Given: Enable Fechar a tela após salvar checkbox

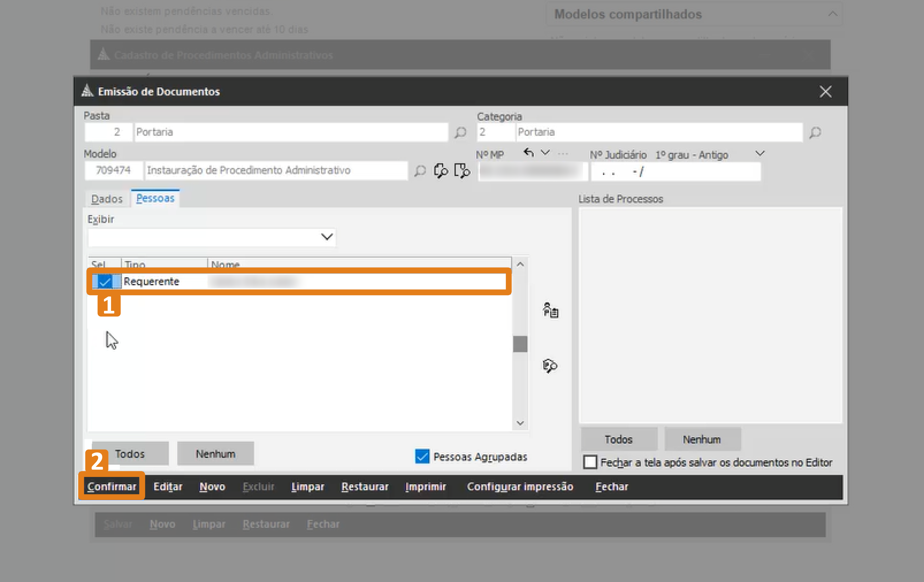Looking at the screenshot, I should pos(590,462).
